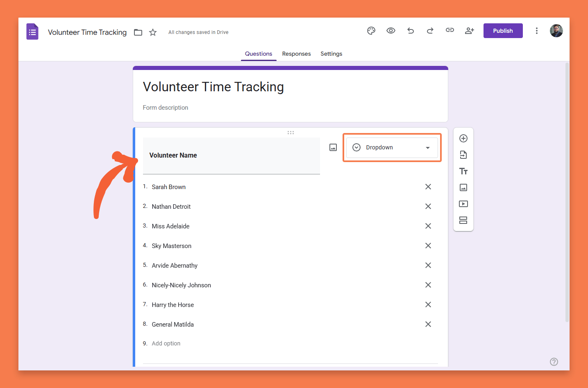Open the add collaborators icon
The width and height of the screenshot is (588, 388).
click(470, 31)
